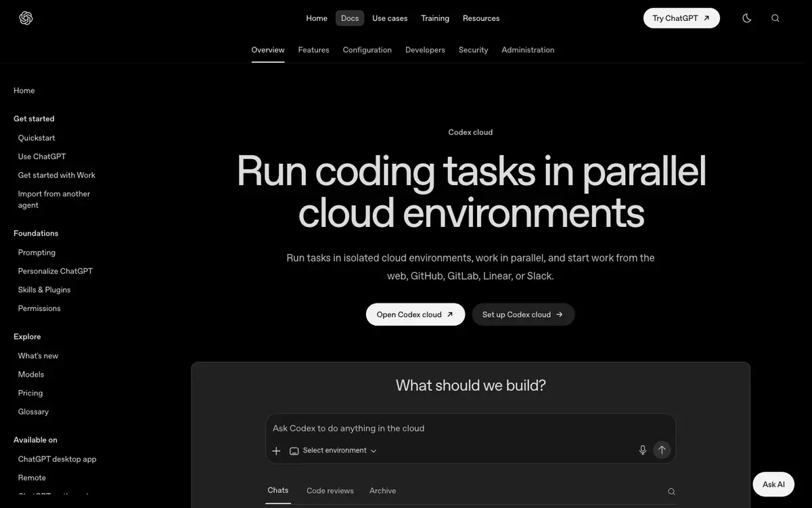Click the Try ChatGPT button
Screen dimensions: 812x508
coord(681,18)
